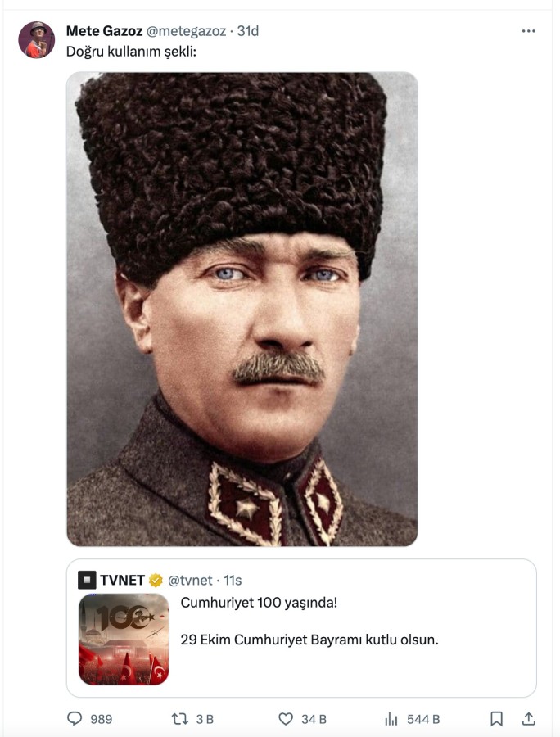560x737 pixels.
Task: Open the Mete Gazoz display name link
Action: pos(104,31)
